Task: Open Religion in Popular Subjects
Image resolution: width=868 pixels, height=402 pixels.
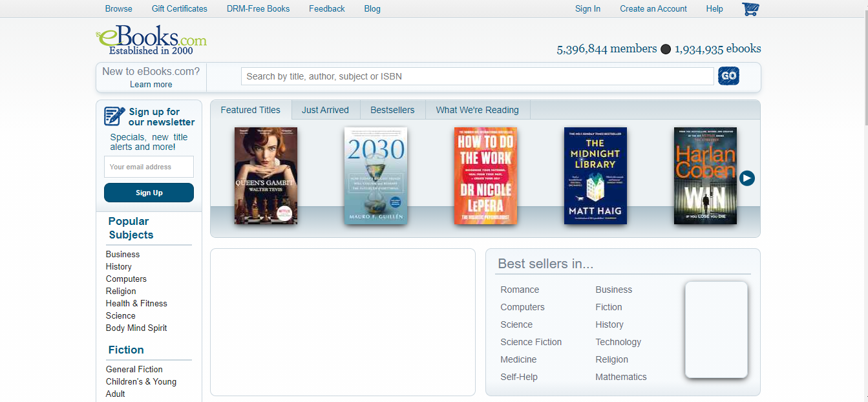Action: 121,291
